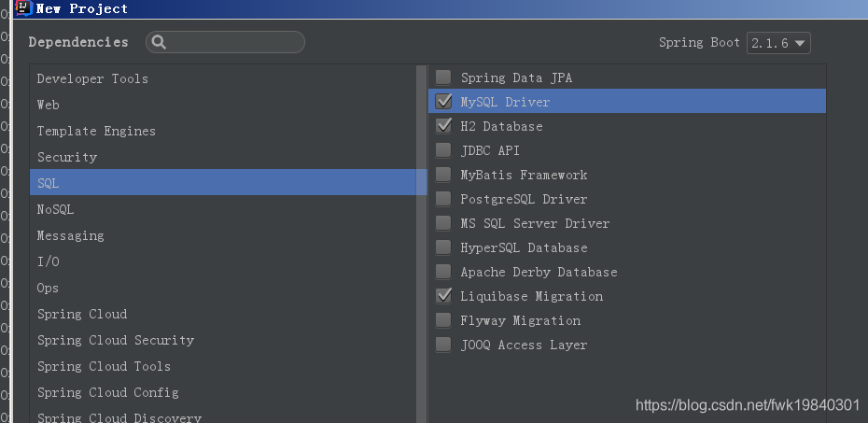868x423 pixels.
Task: Select the Spring Cloud Discovery category
Action: click(223, 415)
